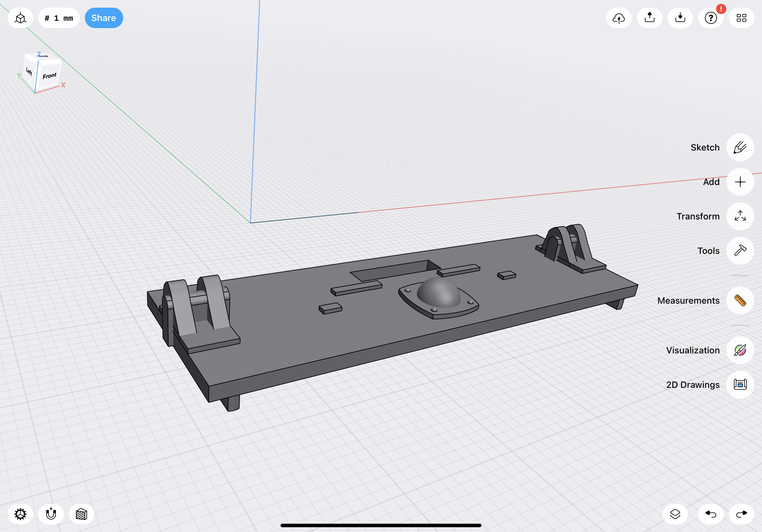The image size is (762, 532).
Task: Open the home view cube icon
Action: pos(20,18)
